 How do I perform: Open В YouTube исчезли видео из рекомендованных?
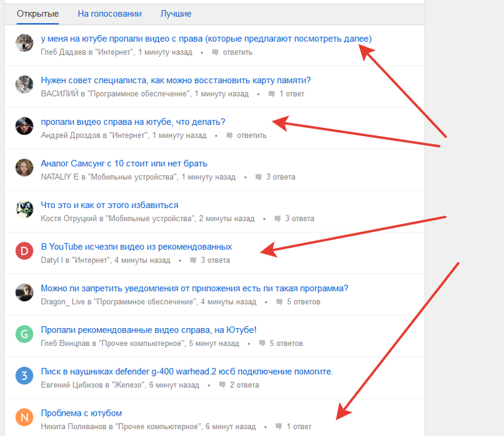coord(136,246)
